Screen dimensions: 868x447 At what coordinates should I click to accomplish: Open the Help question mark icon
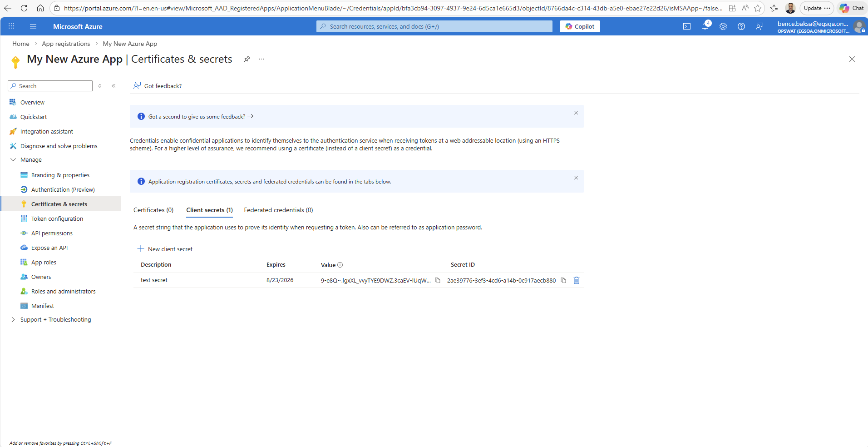(x=741, y=26)
